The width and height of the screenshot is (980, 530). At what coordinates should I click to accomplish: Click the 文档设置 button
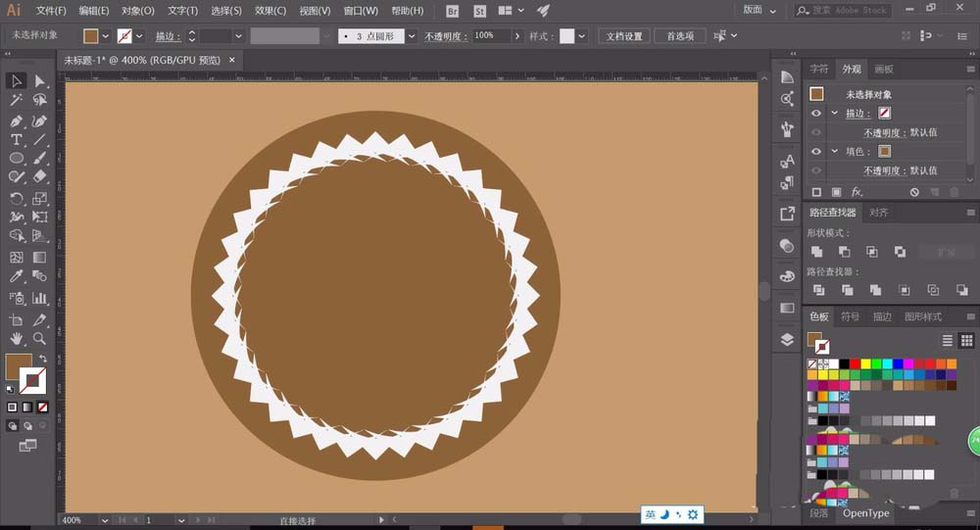tap(623, 36)
